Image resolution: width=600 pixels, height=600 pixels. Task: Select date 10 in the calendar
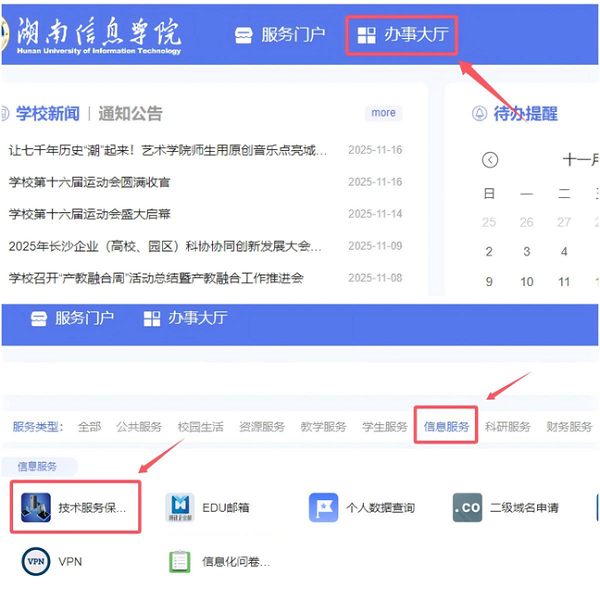pos(527,282)
